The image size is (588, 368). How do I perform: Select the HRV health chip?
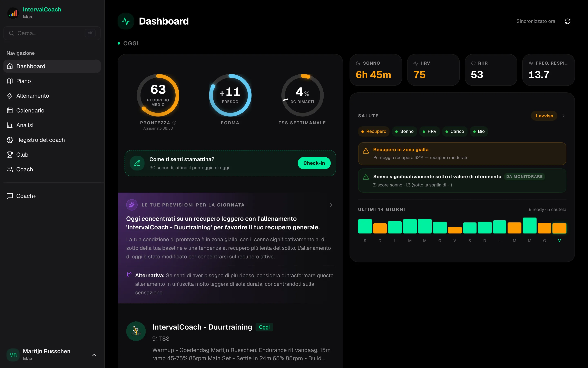tap(429, 131)
